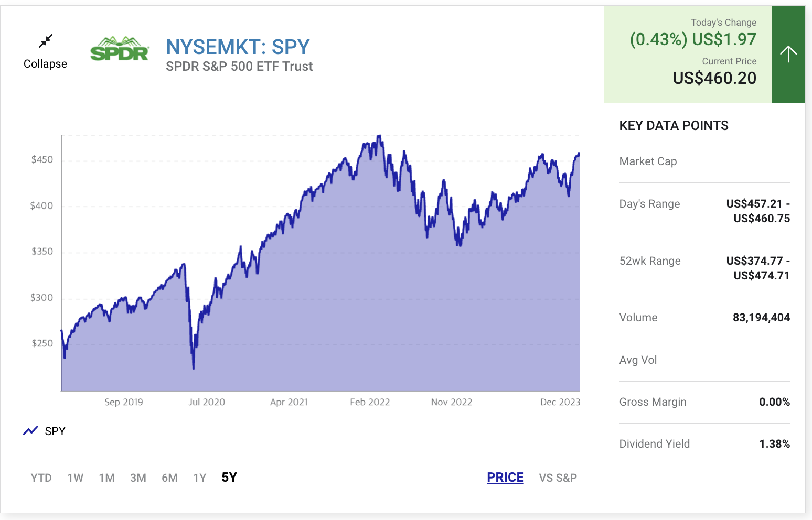Choose the 6M chart period

click(x=169, y=478)
